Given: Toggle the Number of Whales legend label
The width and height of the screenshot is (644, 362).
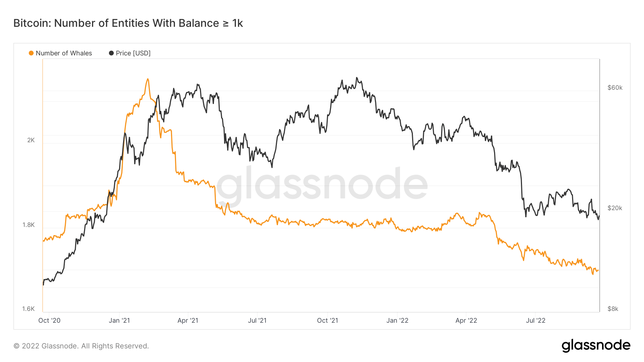Looking at the screenshot, I should [x=64, y=53].
